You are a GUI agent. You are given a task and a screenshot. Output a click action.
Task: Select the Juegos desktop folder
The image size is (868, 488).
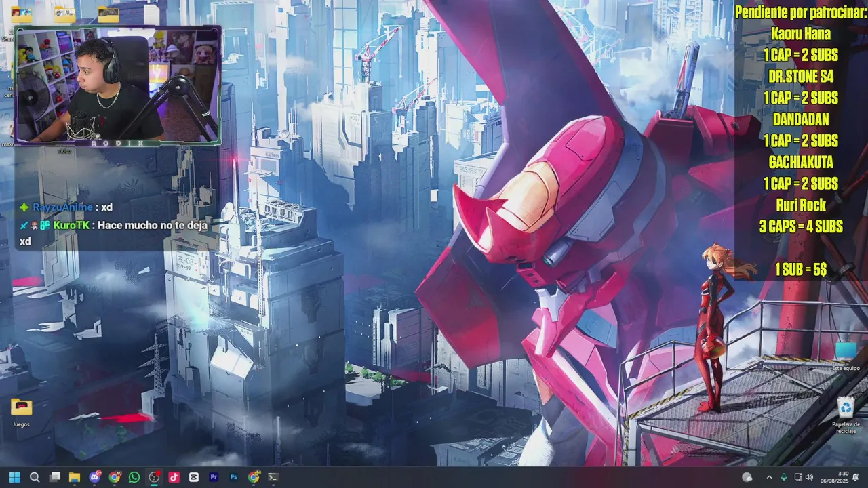[x=21, y=413]
